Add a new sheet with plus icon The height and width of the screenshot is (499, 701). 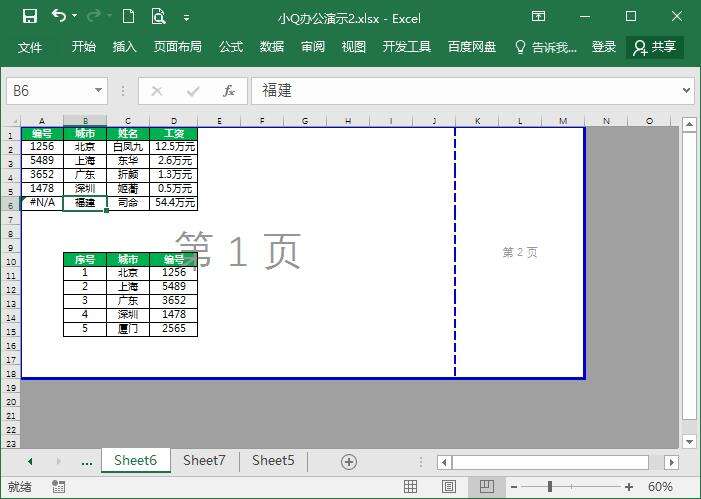coord(349,461)
